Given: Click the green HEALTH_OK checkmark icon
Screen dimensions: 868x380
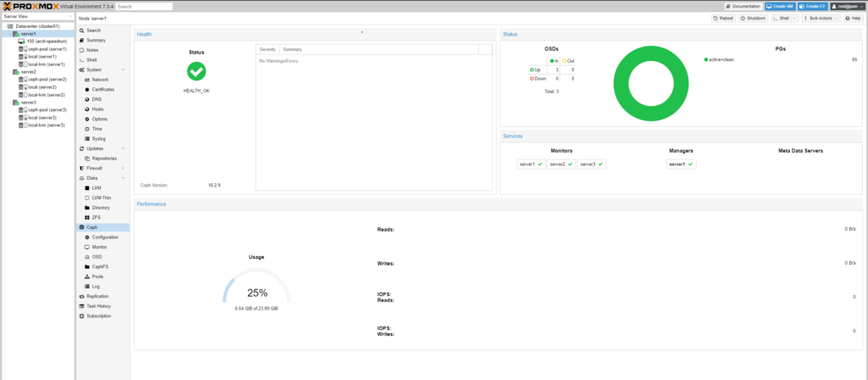Looking at the screenshot, I should click(x=197, y=71).
